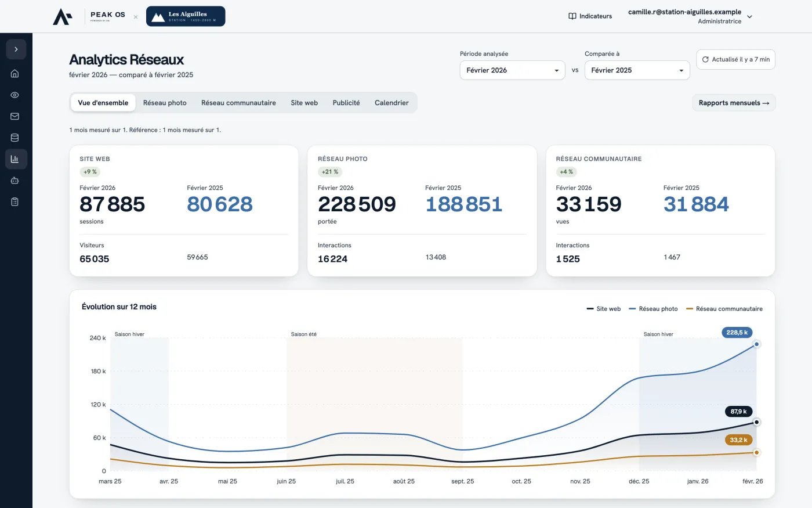Refresh data via Actualisé il y a 7 min
The height and width of the screenshot is (508, 812).
coord(736,59)
